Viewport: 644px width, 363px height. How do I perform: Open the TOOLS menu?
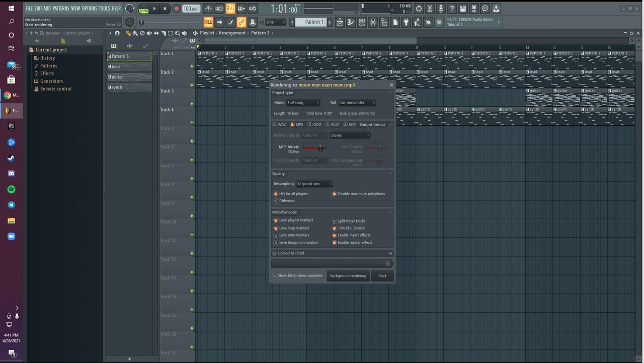[104, 9]
